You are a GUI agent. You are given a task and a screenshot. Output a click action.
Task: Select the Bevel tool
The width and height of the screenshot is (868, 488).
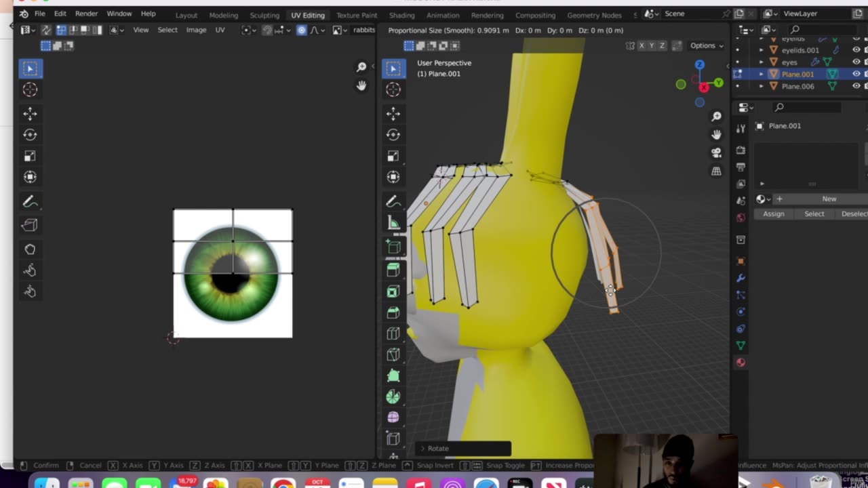(x=393, y=312)
